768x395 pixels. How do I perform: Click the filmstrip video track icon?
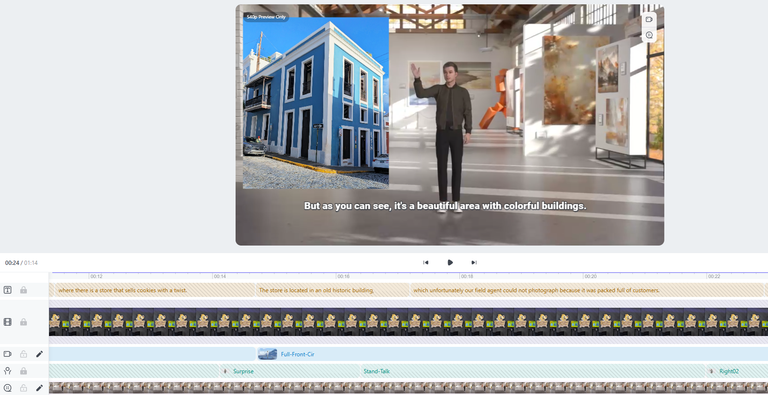pos(7,322)
